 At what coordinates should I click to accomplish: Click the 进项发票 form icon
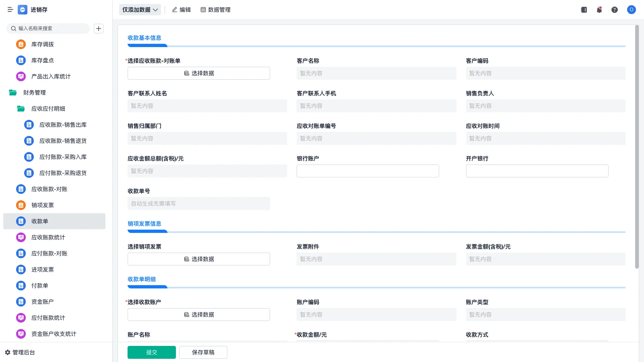coord(21,269)
